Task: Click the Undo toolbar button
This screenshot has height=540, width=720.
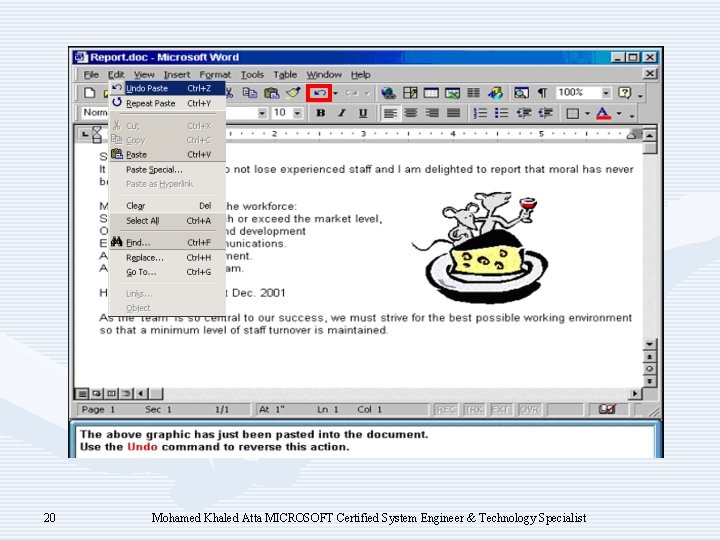Action: pyautogui.click(x=319, y=93)
